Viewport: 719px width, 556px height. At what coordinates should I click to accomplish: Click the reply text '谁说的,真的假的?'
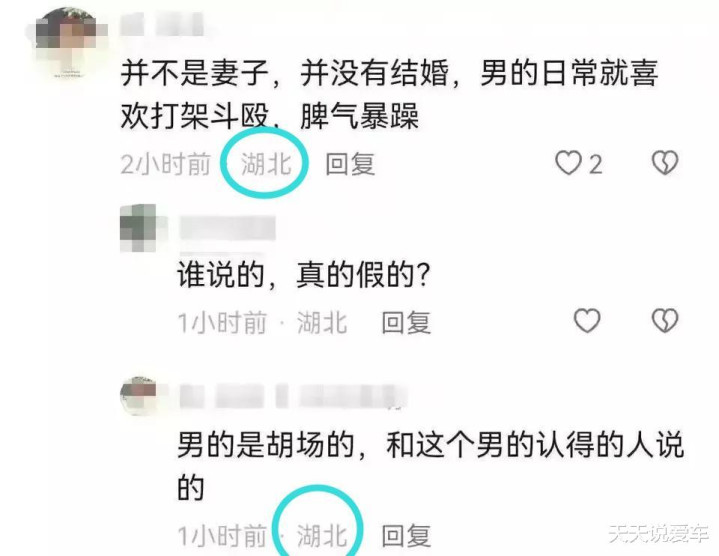[304, 275]
